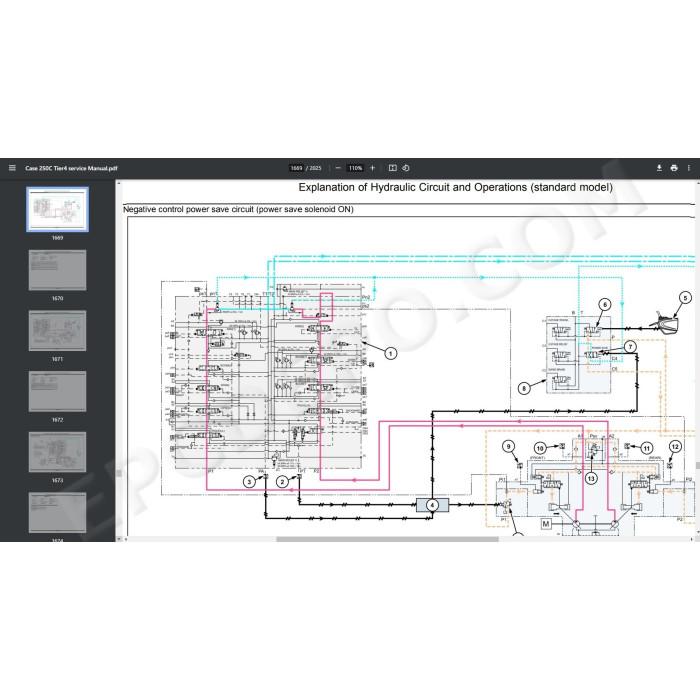This screenshot has width=700, height=700.
Task: Print the document
Action: point(674,168)
